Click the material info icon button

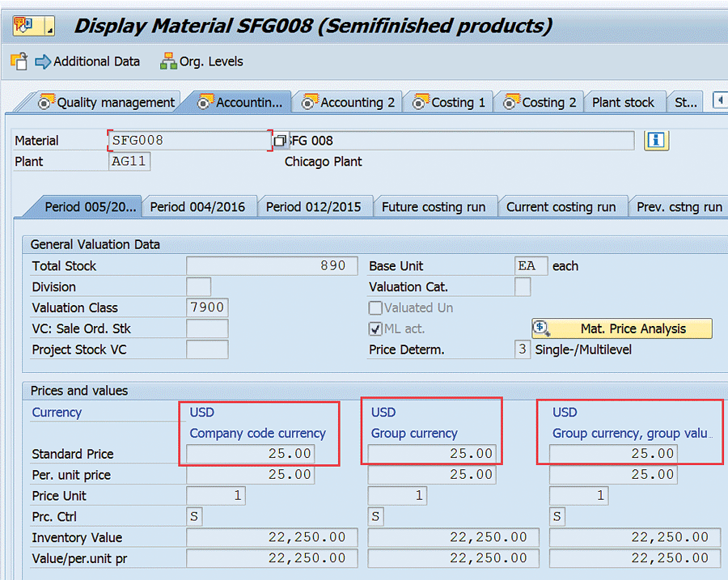tap(656, 140)
